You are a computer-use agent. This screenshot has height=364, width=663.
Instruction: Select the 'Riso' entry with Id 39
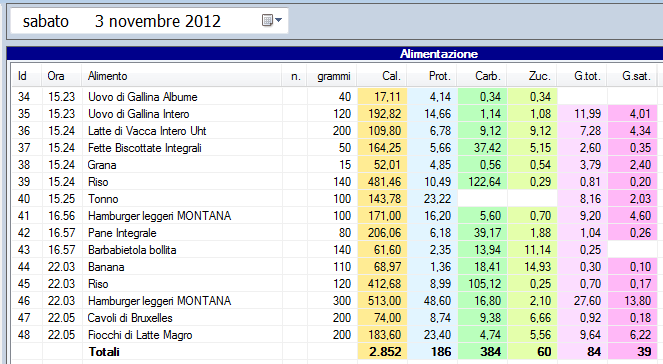point(335,182)
